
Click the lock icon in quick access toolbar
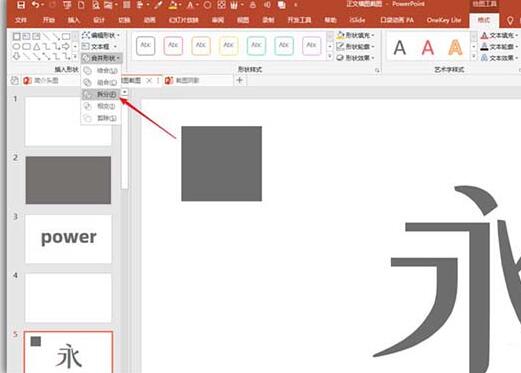pos(253,5)
